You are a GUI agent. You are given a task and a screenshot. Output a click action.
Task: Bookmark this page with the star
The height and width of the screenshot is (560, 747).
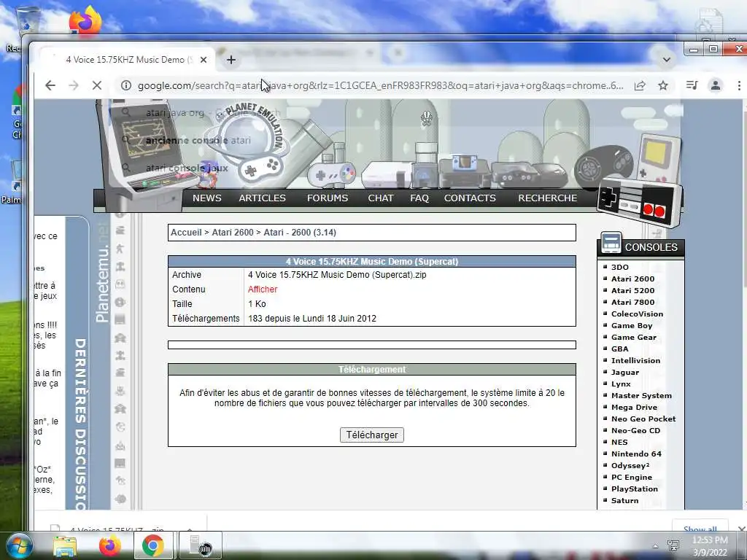662,86
